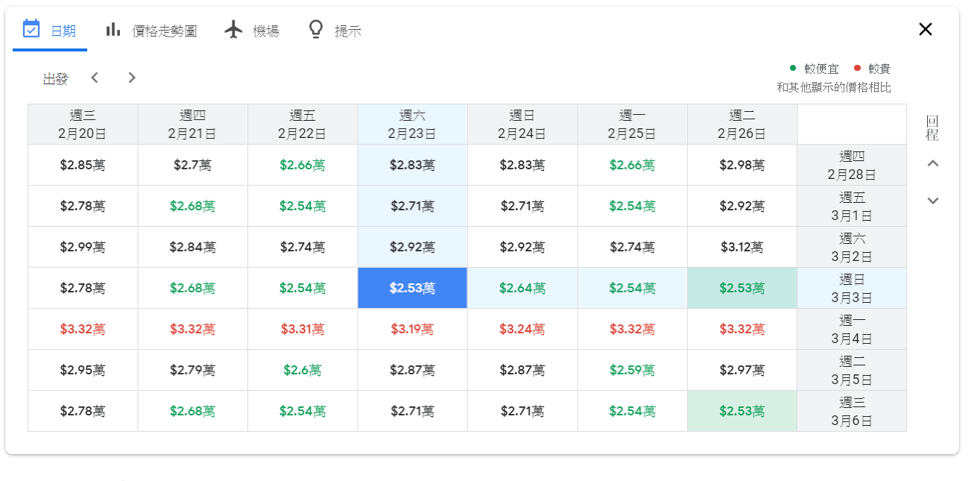
Task: Select the 週三 2月20日 departure column header
Action: click(x=83, y=125)
